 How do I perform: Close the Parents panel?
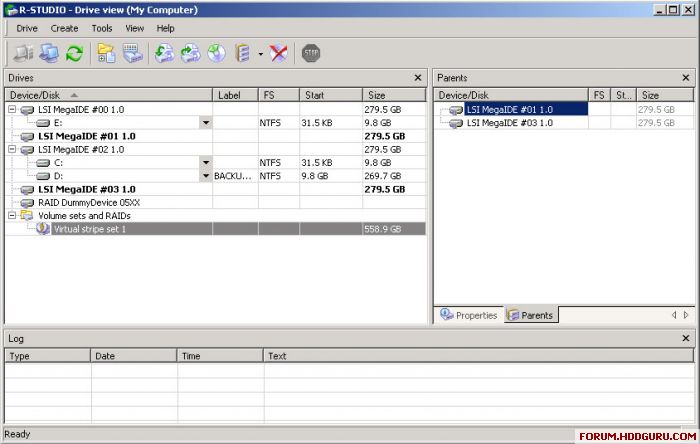[x=686, y=78]
